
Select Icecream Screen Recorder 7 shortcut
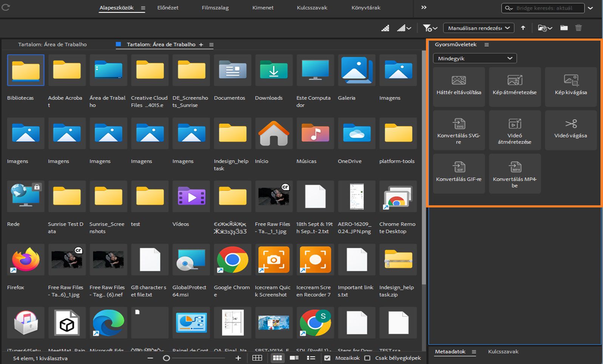315,260
